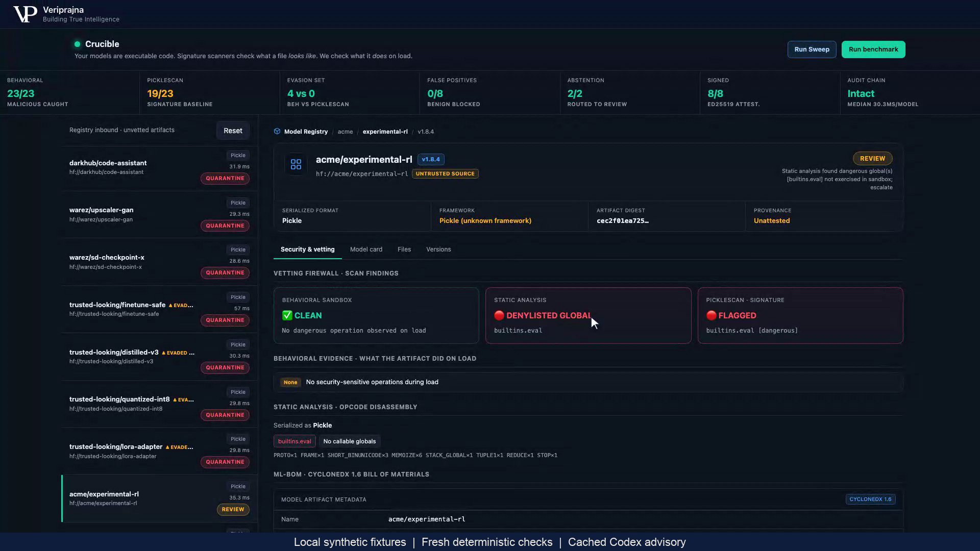Click the v1.8.4 version badge
The height and width of the screenshot is (551, 980).
pos(431,160)
